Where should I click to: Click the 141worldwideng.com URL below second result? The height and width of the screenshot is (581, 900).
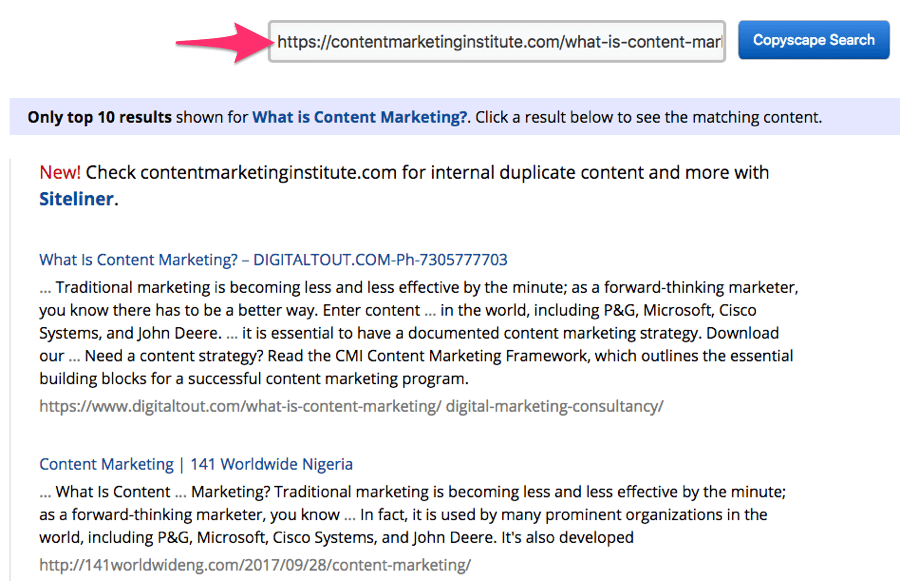point(255,565)
